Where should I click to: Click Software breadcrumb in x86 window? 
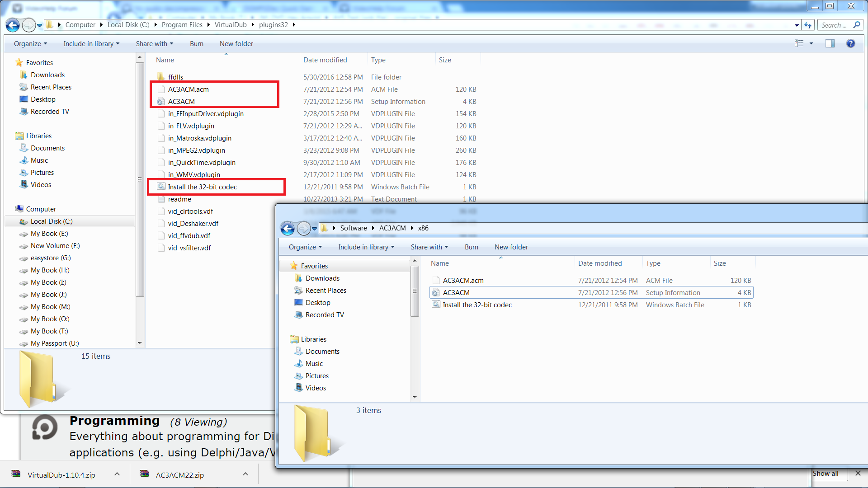(354, 228)
